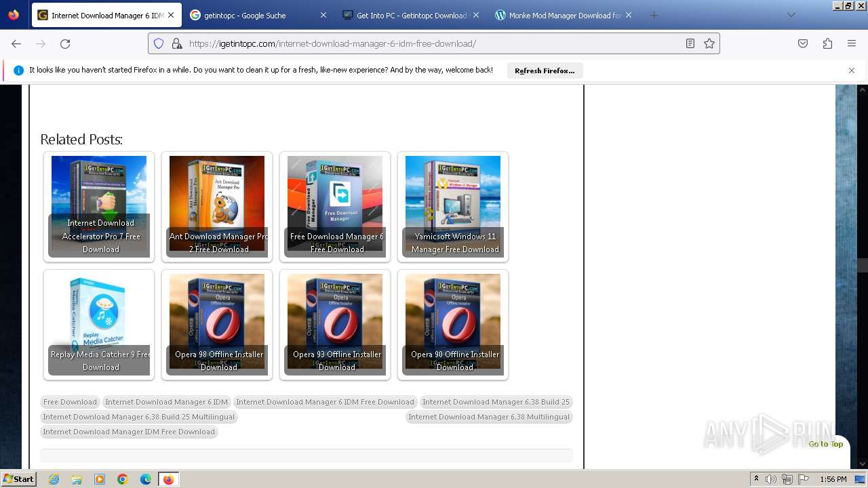Click the URL address bar field
Image resolution: width=868 pixels, height=488 pixels.
tap(434, 43)
